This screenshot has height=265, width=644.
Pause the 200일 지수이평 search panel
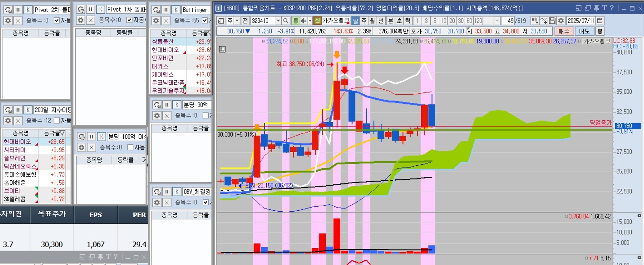coord(18,110)
